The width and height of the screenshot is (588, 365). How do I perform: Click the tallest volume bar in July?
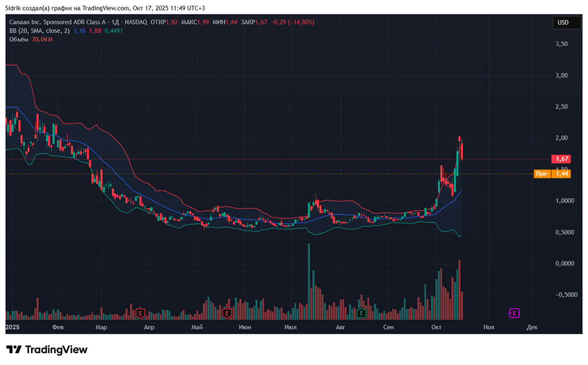(x=309, y=281)
